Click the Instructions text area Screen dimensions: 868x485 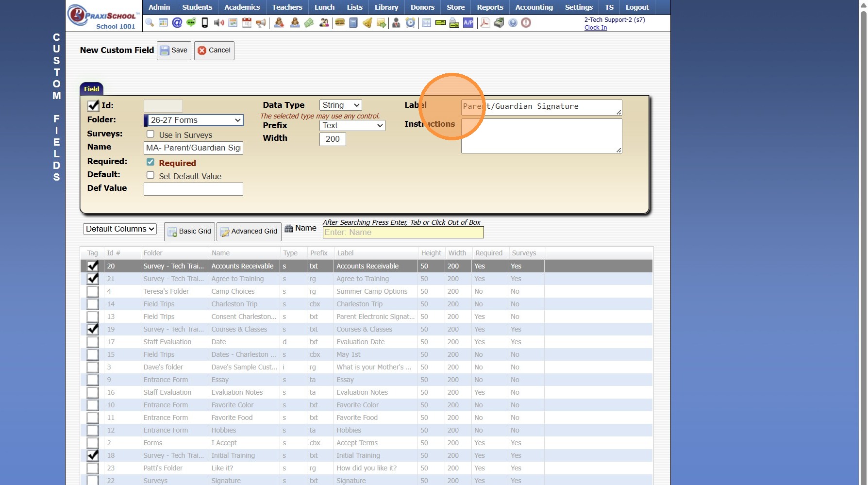[x=541, y=136]
